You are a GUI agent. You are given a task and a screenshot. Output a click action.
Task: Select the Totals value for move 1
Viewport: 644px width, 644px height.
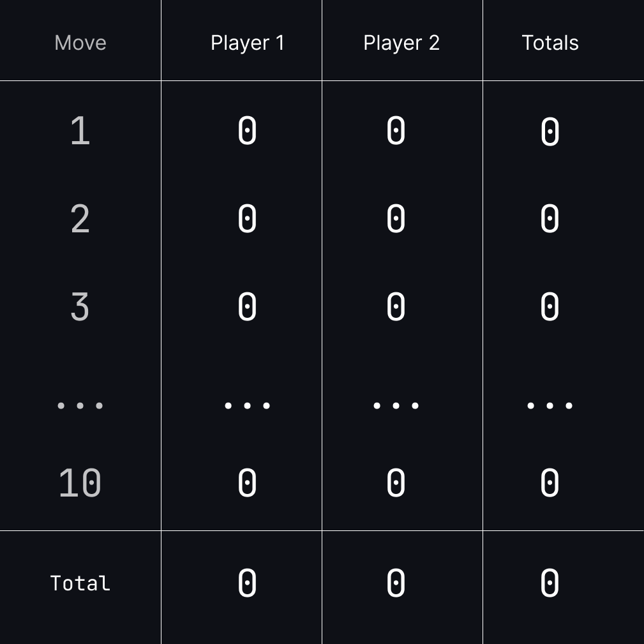(x=550, y=131)
